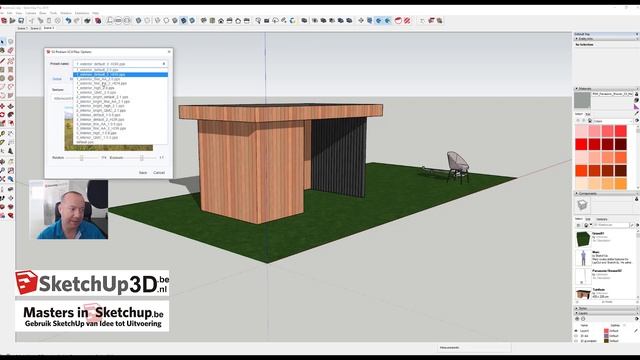Select the Select arrow tool

pyautogui.click(x=2, y=42)
